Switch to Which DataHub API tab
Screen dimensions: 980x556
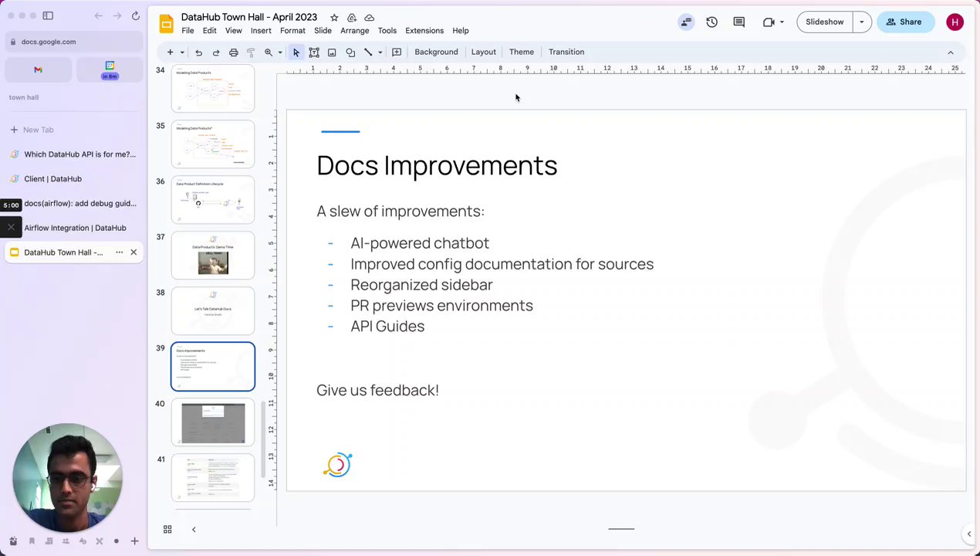pyautogui.click(x=74, y=154)
